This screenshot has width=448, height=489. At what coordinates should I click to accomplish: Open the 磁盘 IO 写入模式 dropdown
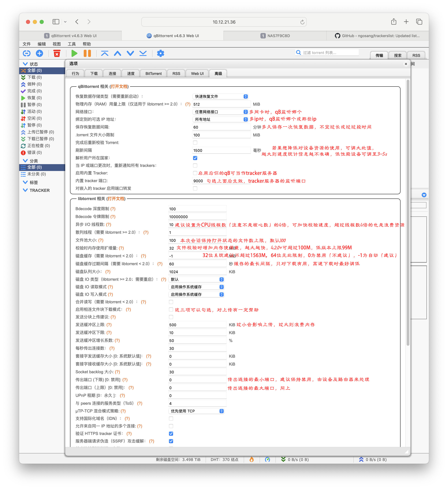196,294
